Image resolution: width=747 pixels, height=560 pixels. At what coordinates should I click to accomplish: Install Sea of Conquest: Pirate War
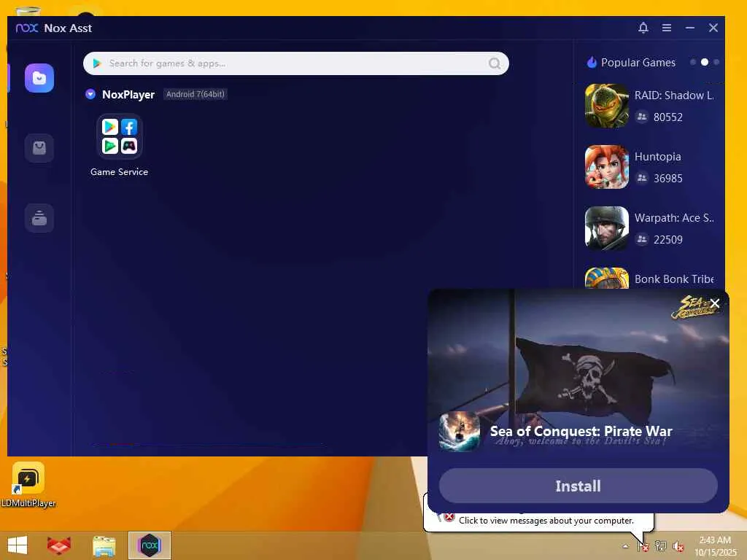(x=578, y=486)
